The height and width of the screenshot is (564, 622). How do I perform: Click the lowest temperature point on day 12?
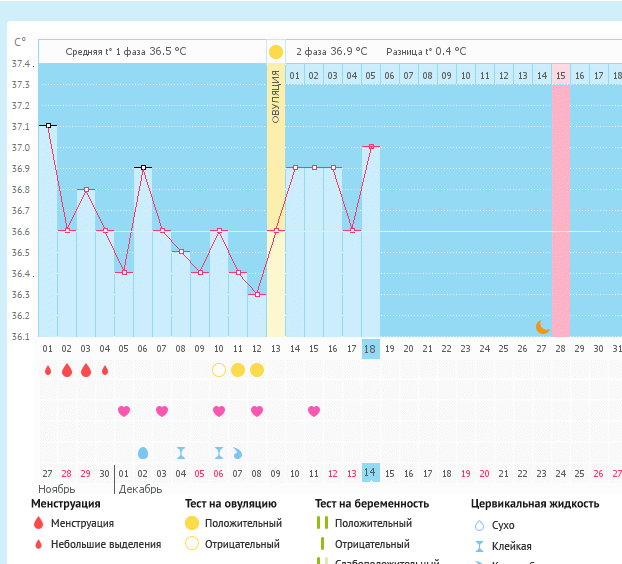[257, 294]
